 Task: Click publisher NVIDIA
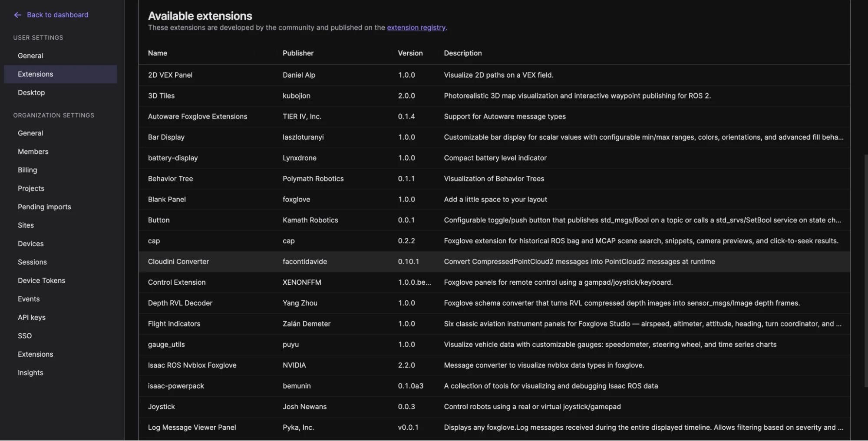[294, 365]
